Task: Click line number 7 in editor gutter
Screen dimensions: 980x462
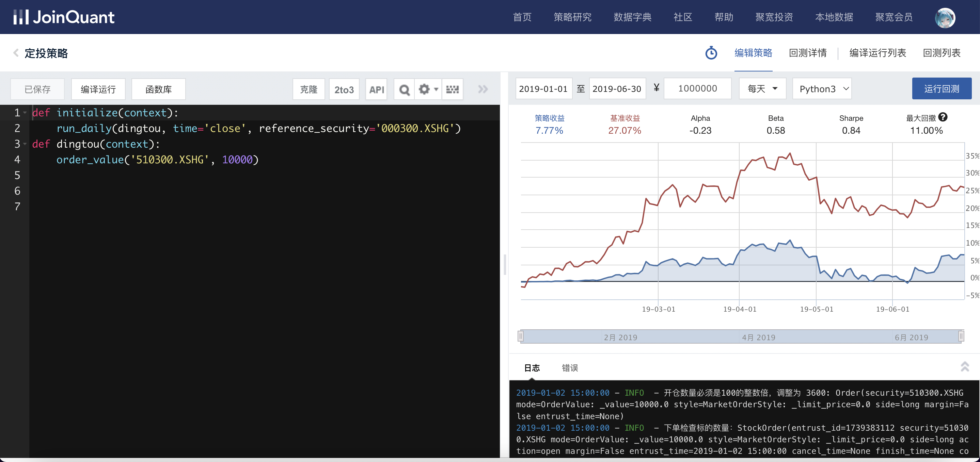Action: point(17,207)
